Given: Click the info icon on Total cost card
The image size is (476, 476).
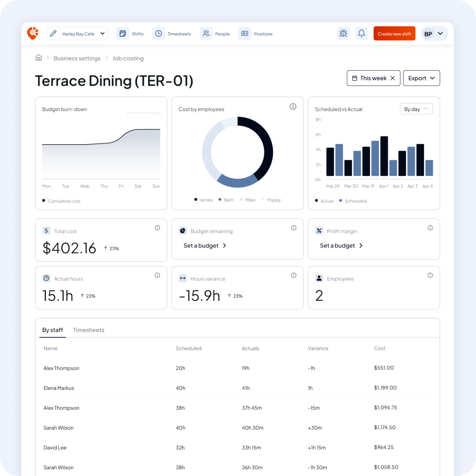Looking at the screenshot, I should [157, 227].
